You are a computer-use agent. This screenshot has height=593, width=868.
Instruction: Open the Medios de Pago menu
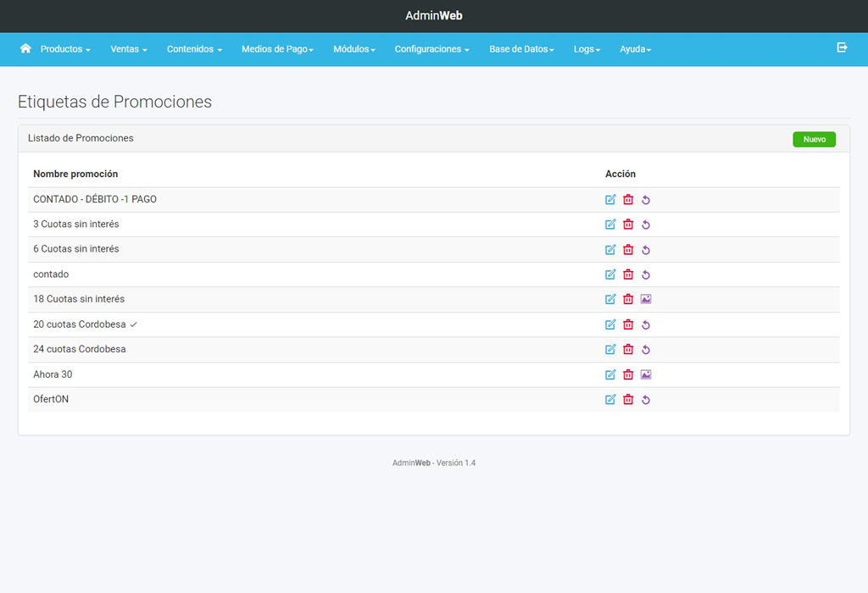277,49
